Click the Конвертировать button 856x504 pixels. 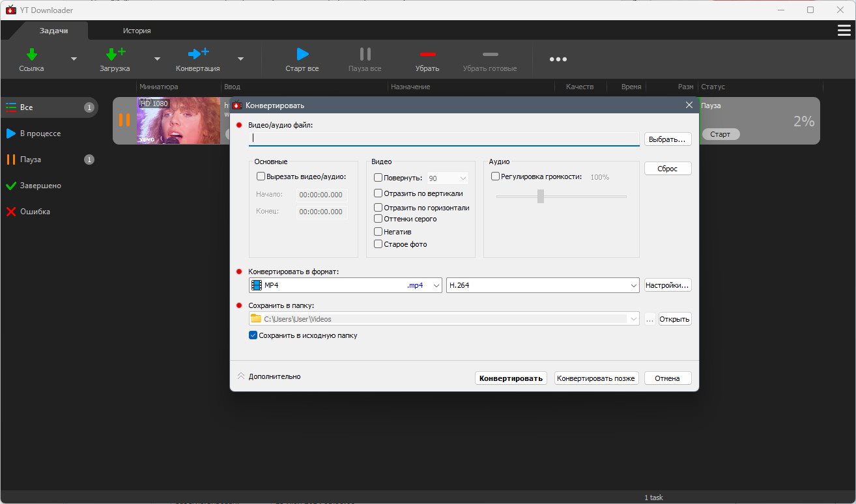pyautogui.click(x=511, y=378)
